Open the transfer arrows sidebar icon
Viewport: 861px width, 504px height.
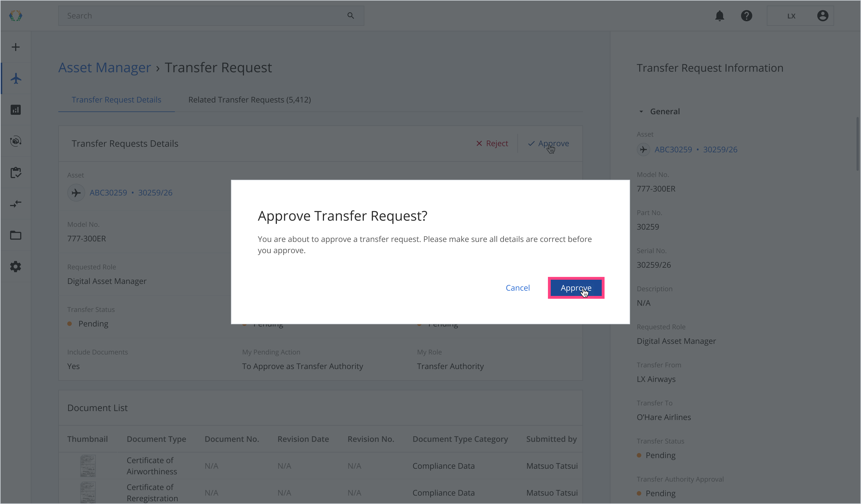(x=16, y=204)
